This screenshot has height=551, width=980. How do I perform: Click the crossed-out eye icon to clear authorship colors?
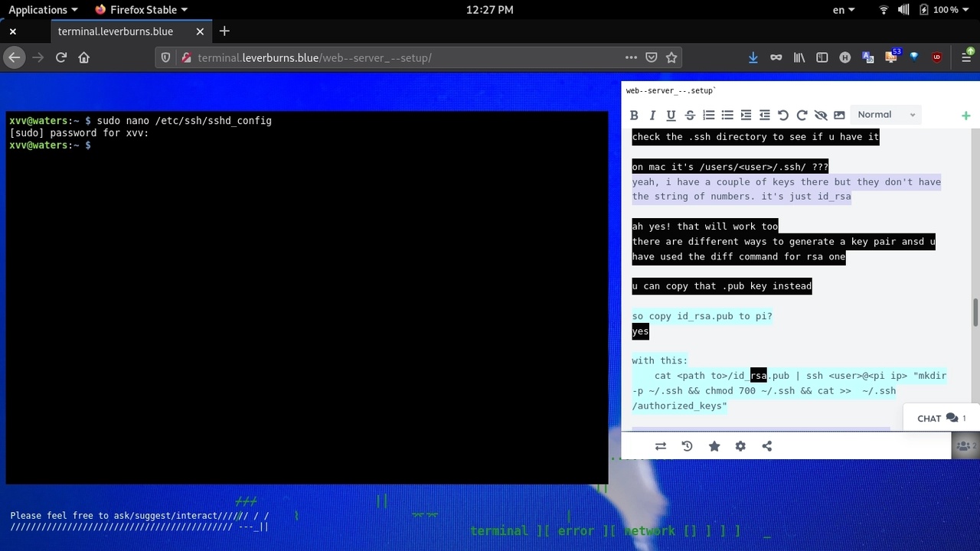(x=821, y=115)
